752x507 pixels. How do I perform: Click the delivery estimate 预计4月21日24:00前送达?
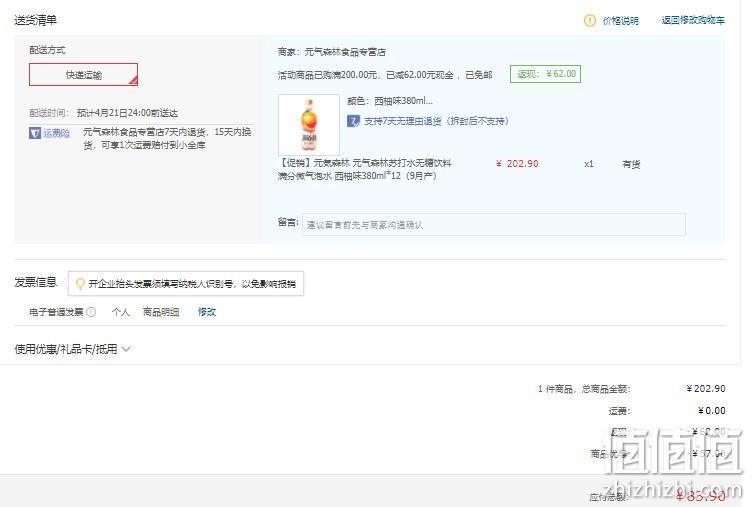point(127,113)
